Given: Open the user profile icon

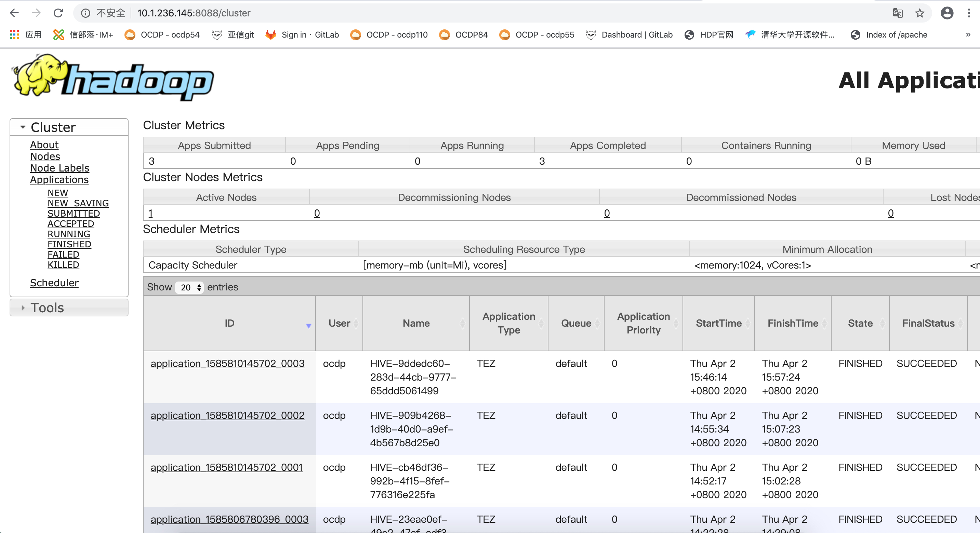Looking at the screenshot, I should point(946,13).
